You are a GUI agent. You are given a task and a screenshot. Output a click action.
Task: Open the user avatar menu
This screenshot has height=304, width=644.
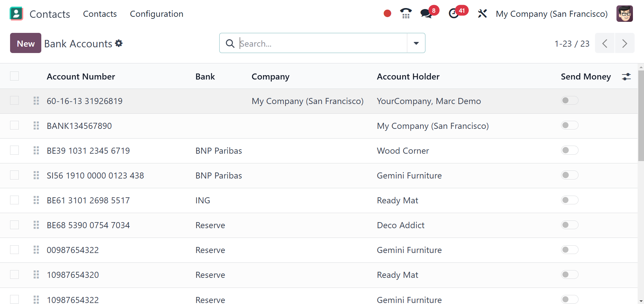[x=625, y=14]
